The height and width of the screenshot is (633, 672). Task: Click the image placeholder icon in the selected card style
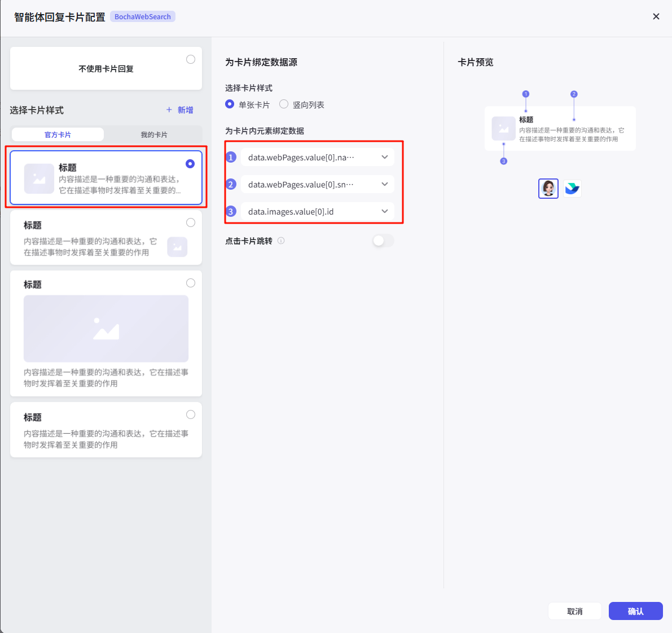coord(38,177)
